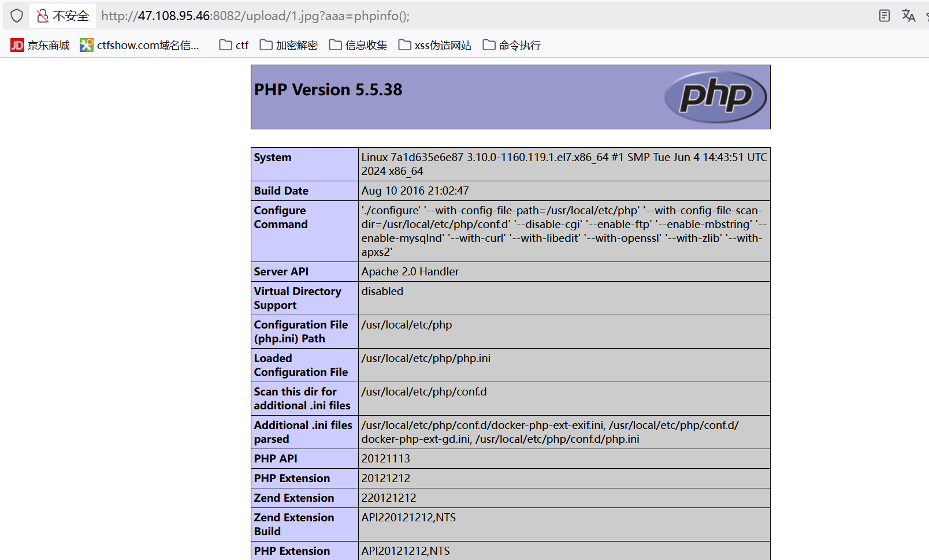Click the API220121212,NTS value
Viewport: 929px width, 560px height.
(x=408, y=517)
